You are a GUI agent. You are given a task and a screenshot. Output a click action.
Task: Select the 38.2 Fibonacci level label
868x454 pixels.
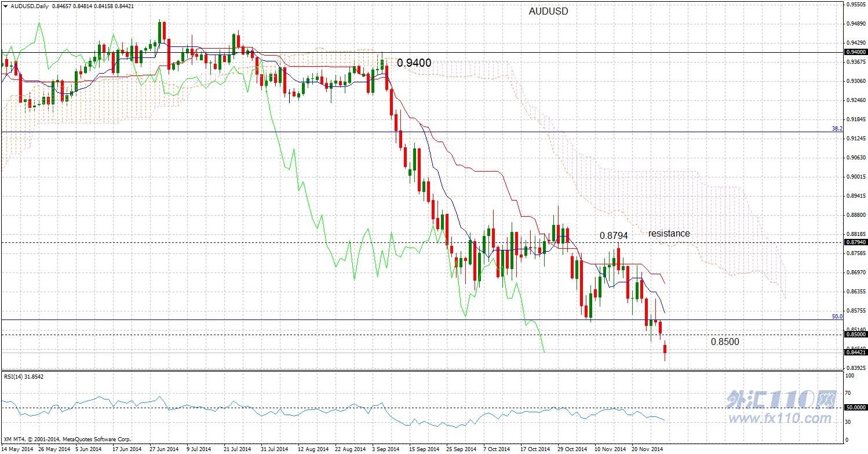[837, 129]
